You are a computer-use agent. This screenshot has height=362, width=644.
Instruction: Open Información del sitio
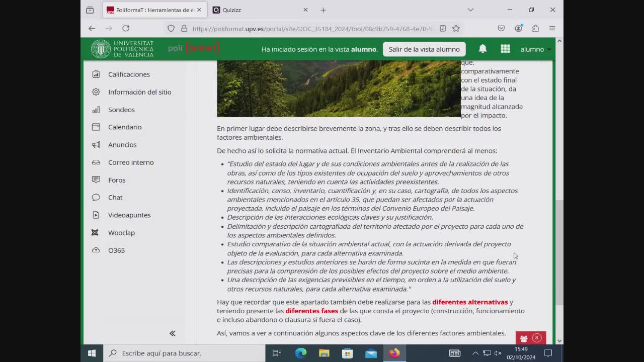pos(139,92)
